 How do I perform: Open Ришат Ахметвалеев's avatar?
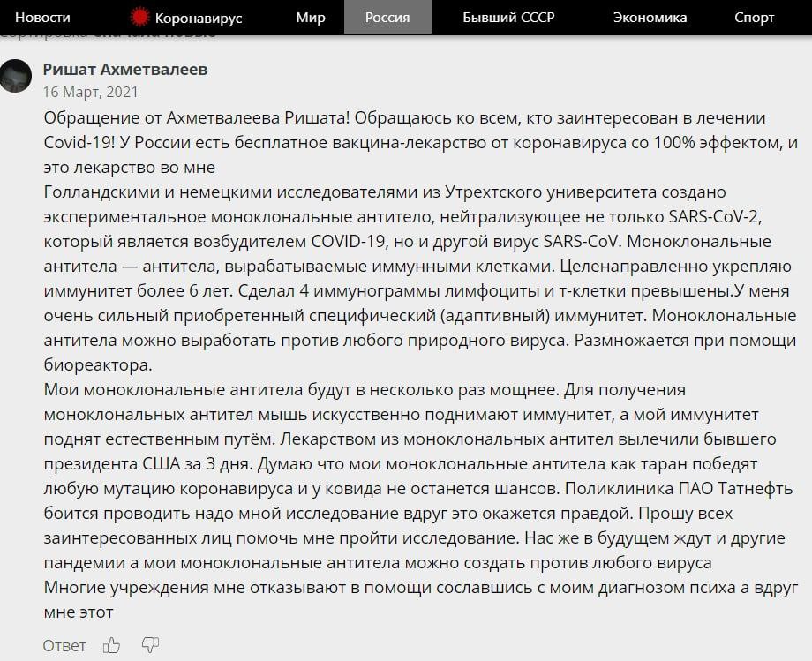[x=15, y=76]
